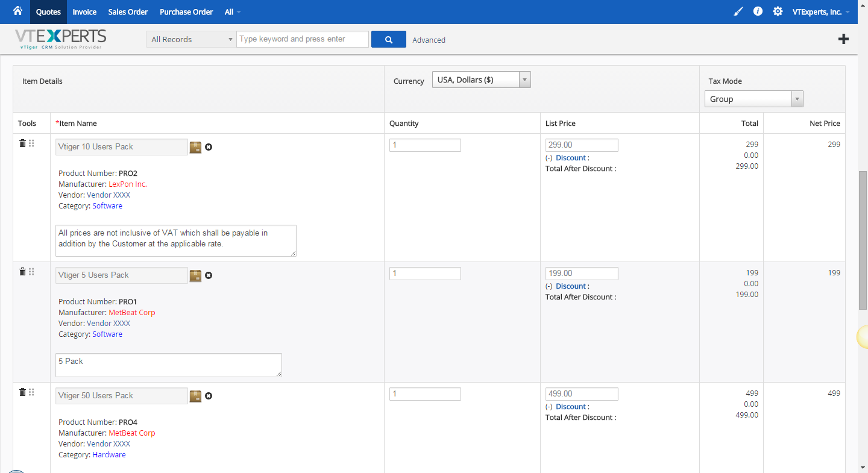
Task: Open Advanced search link
Action: click(429, 40)
